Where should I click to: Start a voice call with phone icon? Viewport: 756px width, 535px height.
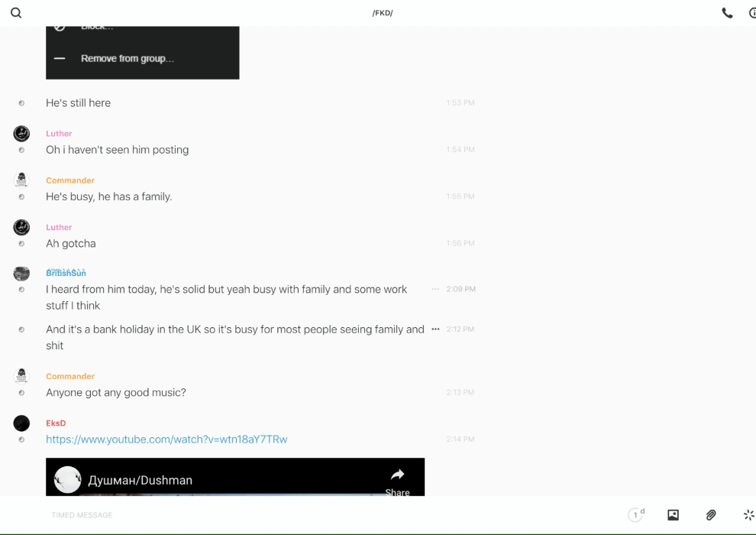pyautogui.click(x=727, y=13)
